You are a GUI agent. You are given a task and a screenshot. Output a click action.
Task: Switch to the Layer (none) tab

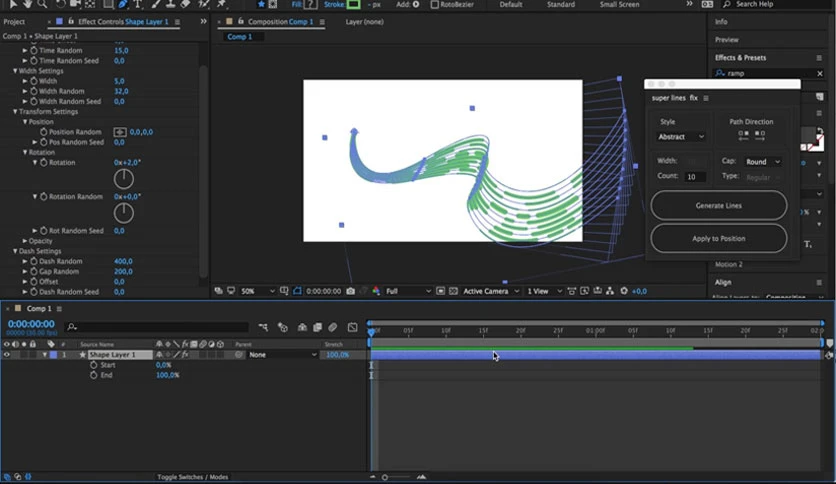365,22
